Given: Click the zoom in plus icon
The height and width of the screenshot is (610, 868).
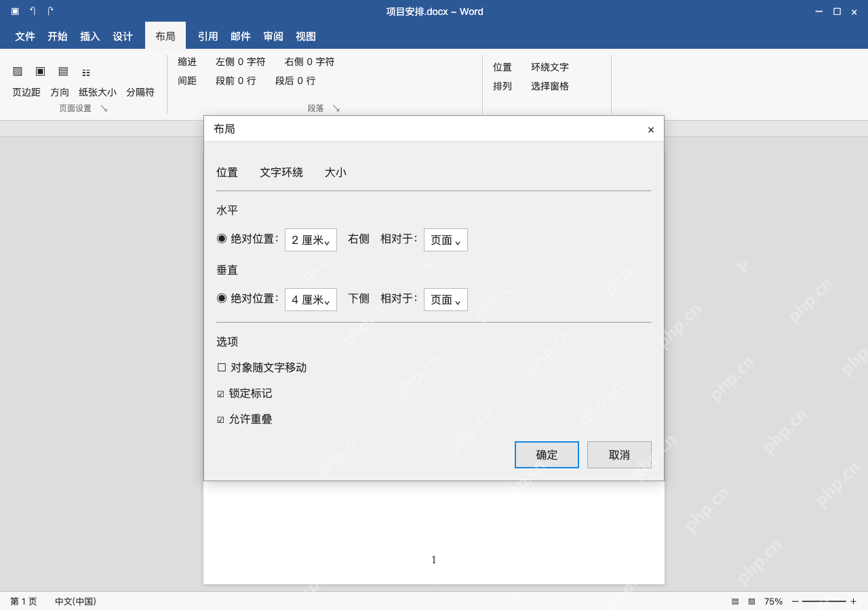Looking at the screenshot, I should pos(853,601).
